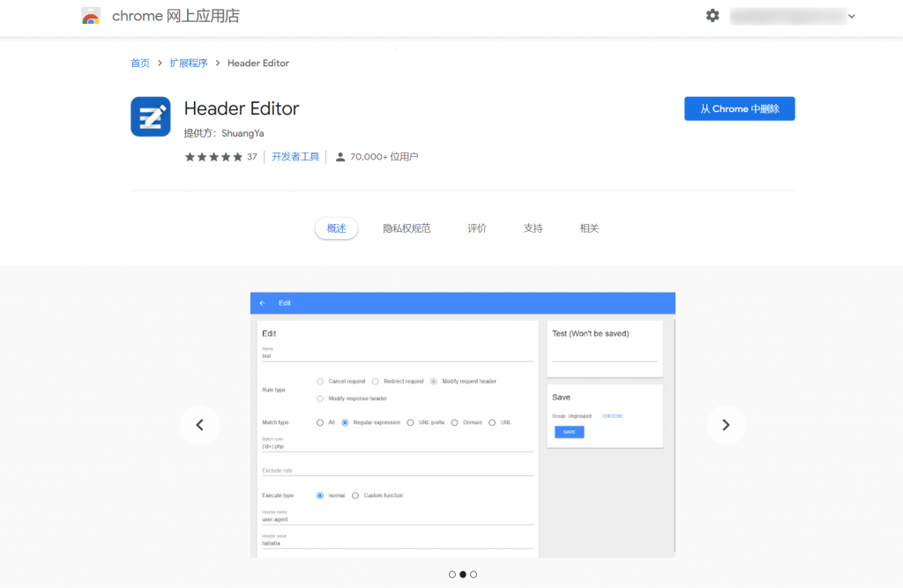Open the settings gear icon
This screenshot has width=903, height=588.
[713, 16]
